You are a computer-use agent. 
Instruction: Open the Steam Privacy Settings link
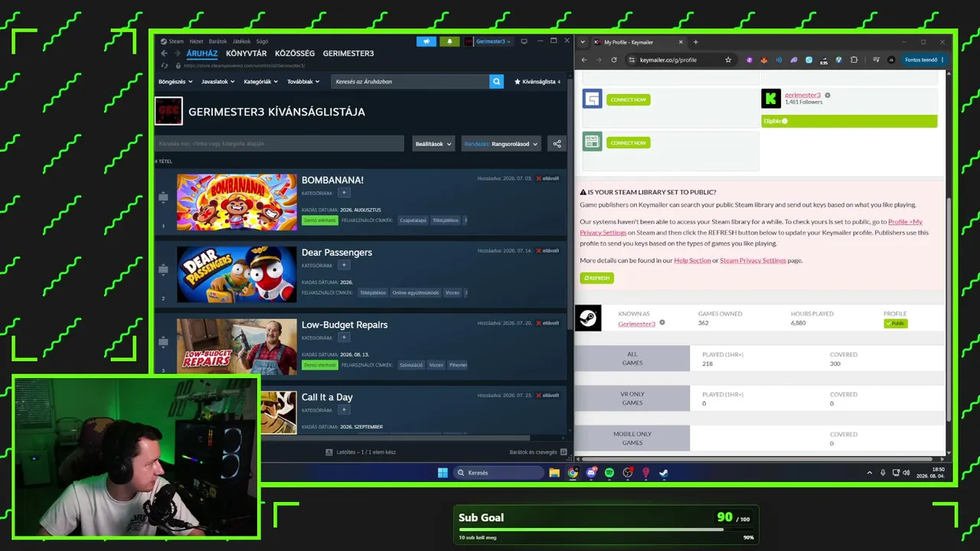coord(753,260)
